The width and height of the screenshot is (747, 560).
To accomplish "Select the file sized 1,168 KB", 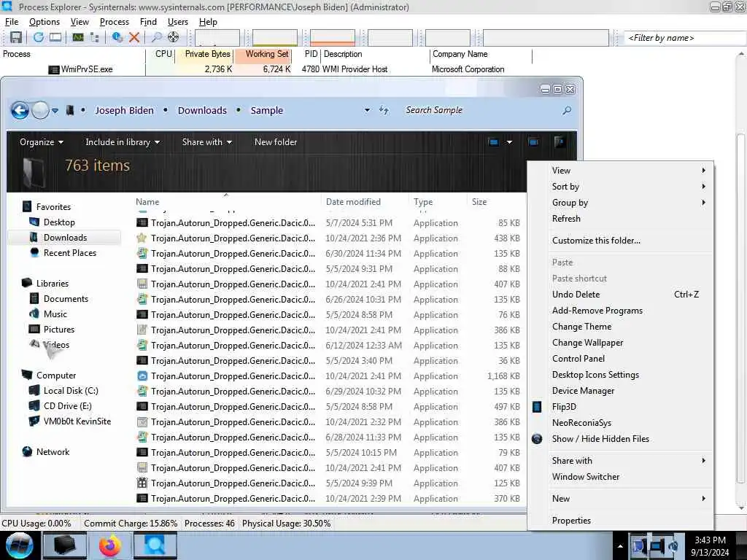I will pyautogui.click(x=328, y=376).
